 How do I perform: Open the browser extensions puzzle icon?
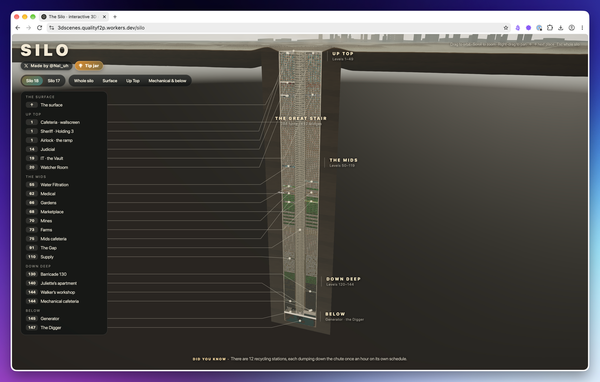pyautogui.click(x=550, y=28)
